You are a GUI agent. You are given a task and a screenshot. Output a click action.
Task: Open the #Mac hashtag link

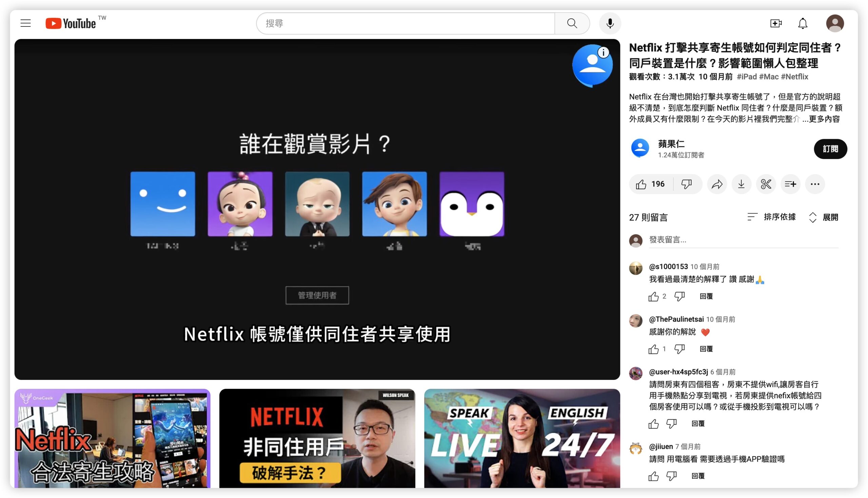tap(769, 77)
